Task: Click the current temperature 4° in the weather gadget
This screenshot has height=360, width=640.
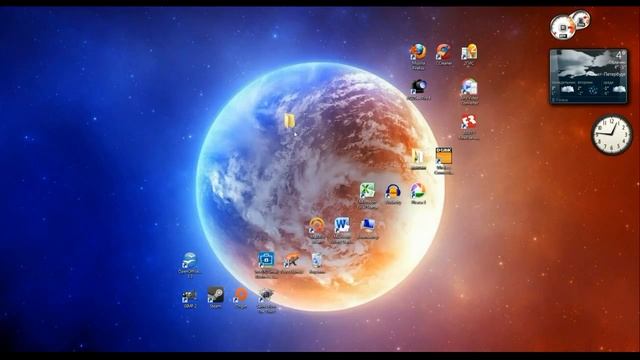Action: (620, 55)
